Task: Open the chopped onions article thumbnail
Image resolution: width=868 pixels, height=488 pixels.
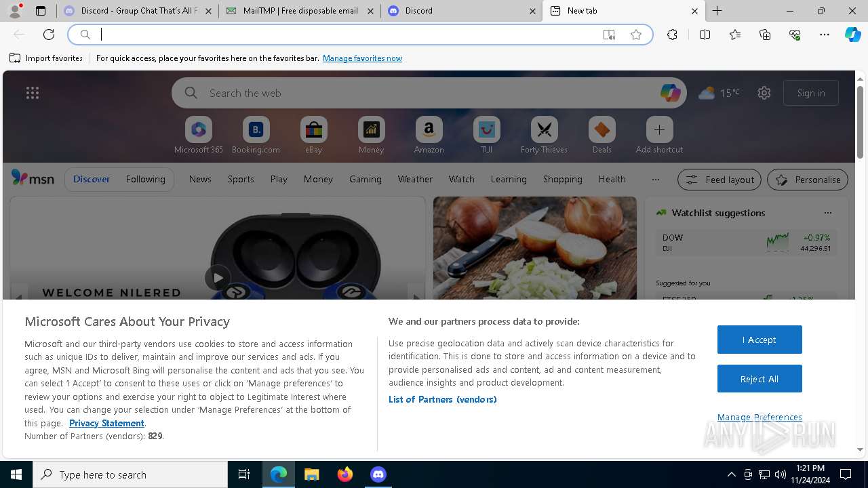Action: tap(535, 248)
